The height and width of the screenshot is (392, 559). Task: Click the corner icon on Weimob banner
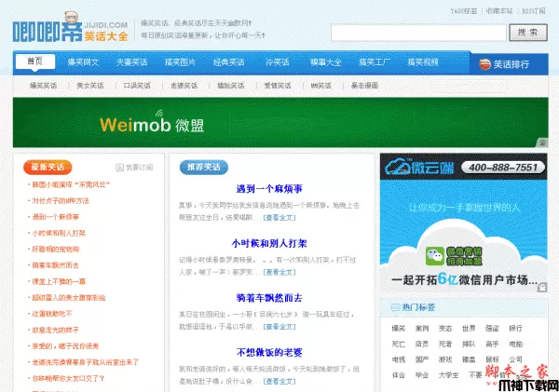[542, 142]
